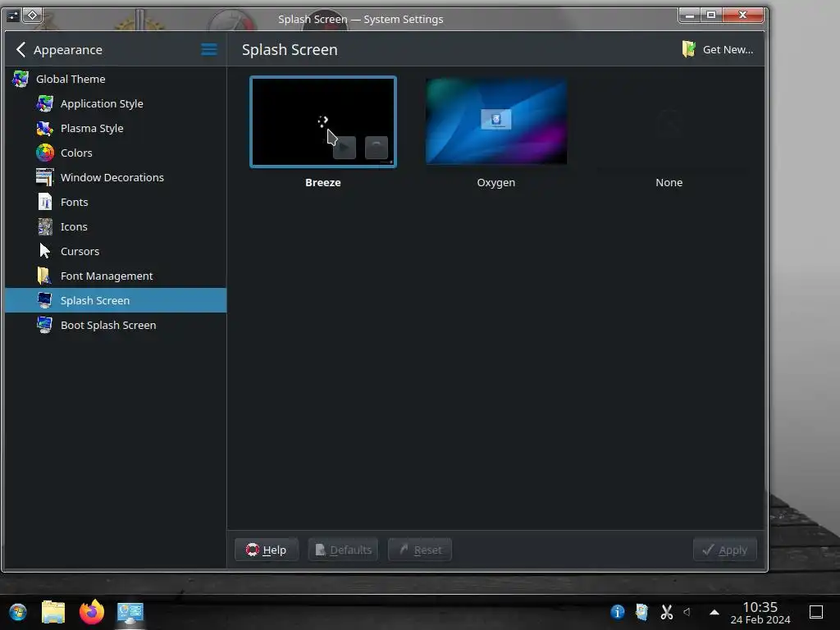Open Window Decorations settings
840x630 pixels.
click(x=116, y=177)
